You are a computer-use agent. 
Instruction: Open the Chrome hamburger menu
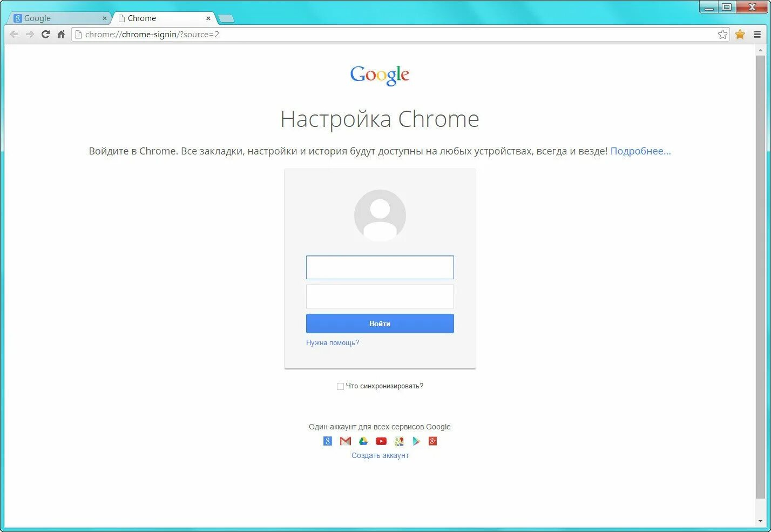(757, 34)
